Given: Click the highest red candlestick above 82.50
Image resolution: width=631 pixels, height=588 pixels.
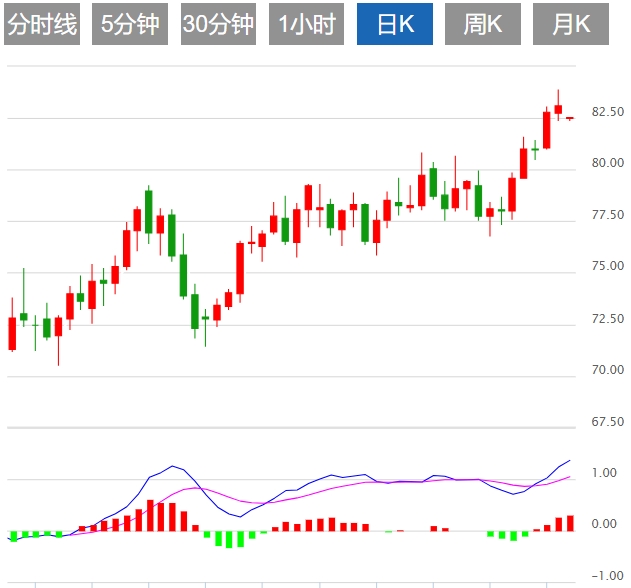Looking at the screenshot, I should pyautogui.click(x=558, y=108).
